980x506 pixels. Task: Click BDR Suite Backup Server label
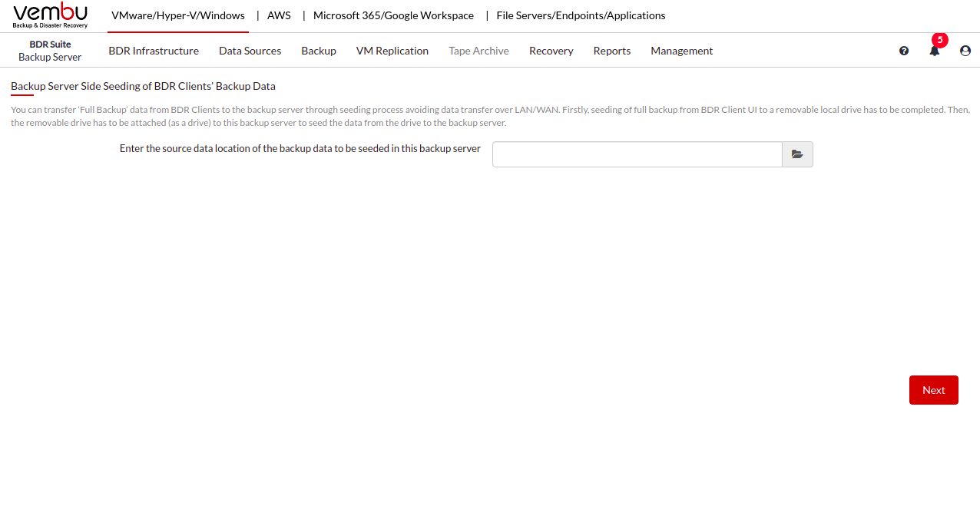point(50,51)
